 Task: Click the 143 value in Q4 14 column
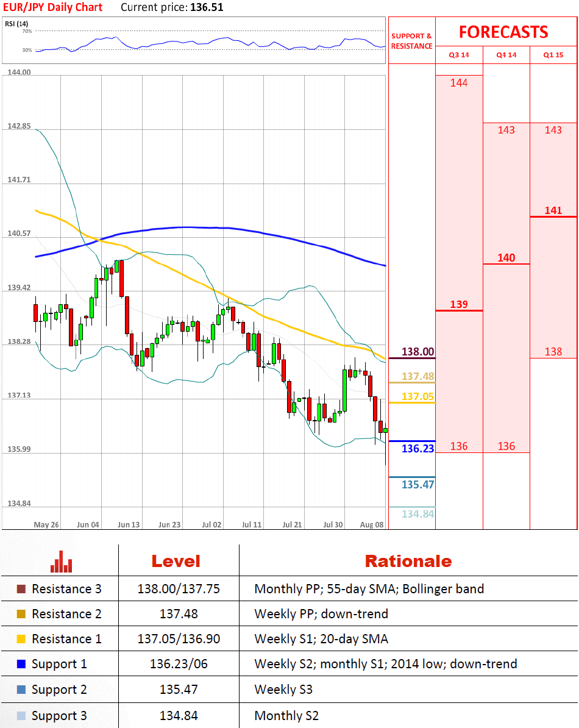pyautogui.click(x=506, y=130)
